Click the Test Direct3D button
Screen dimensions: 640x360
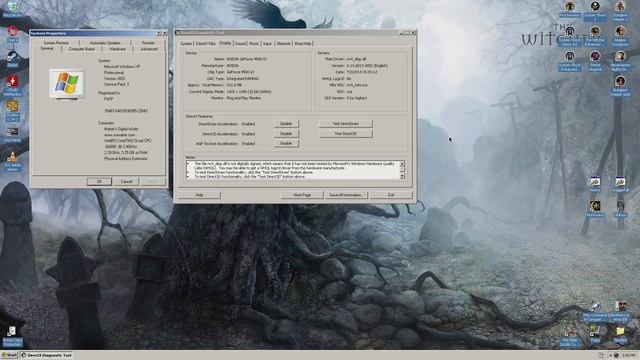[345, 133]
